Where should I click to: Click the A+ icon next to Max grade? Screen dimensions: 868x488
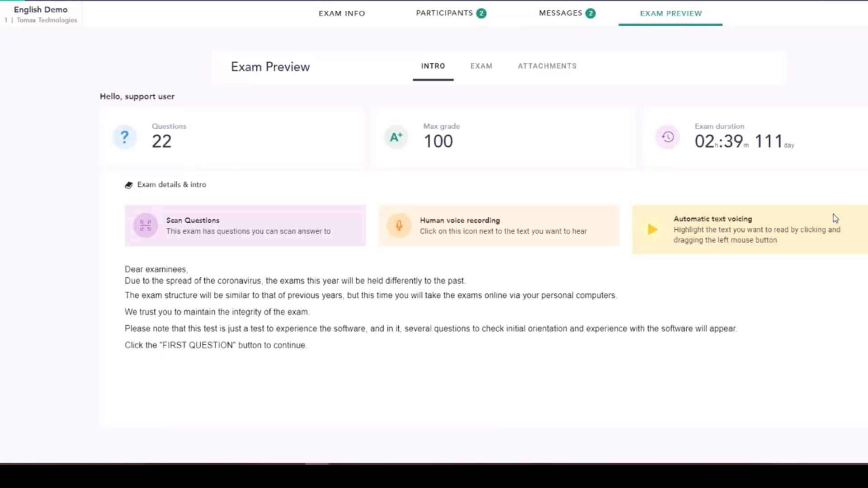(x=396, y=137)
